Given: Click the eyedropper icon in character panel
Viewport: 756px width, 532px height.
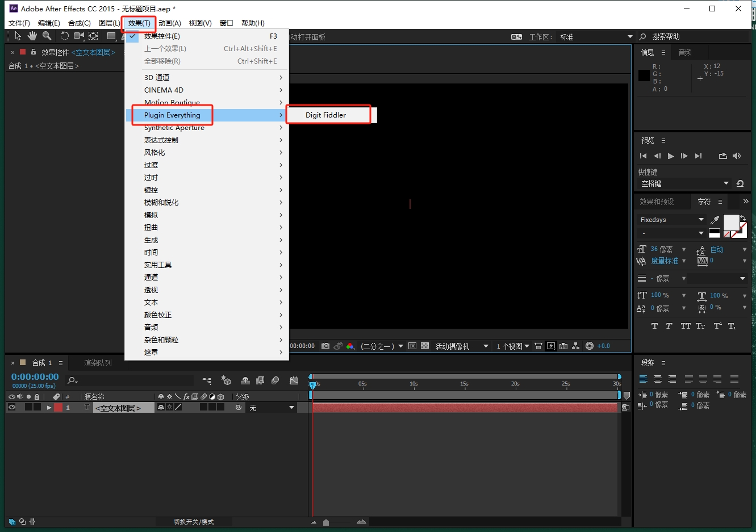Looking at the screenshot, I should [x=715, y=220].
